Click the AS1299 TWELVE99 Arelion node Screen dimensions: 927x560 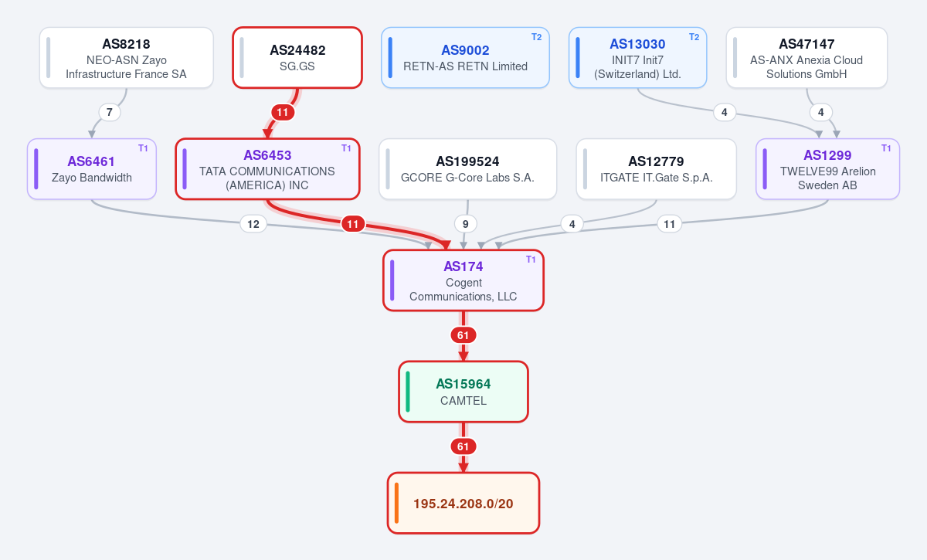pos(827,169)
